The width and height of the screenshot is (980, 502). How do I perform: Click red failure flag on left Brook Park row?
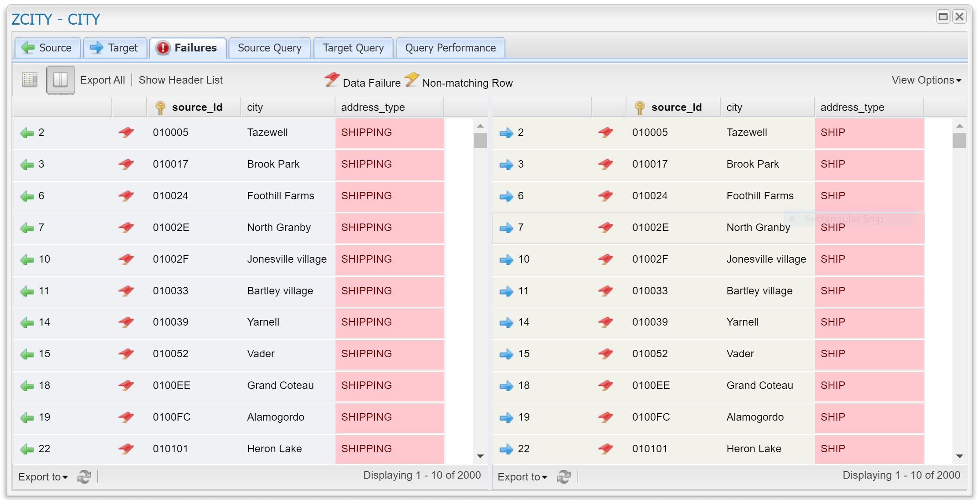(x=126, y=164)
